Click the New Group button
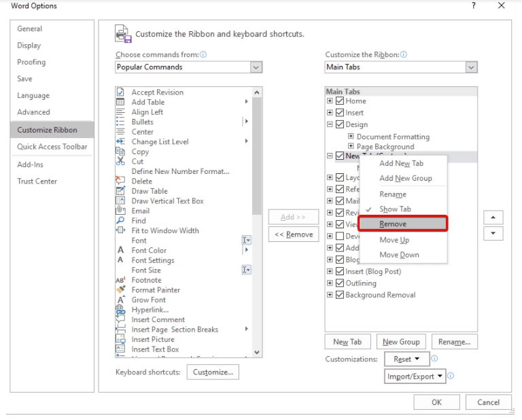The width and height of the screenshot is (522, 420). pos(401,342)
